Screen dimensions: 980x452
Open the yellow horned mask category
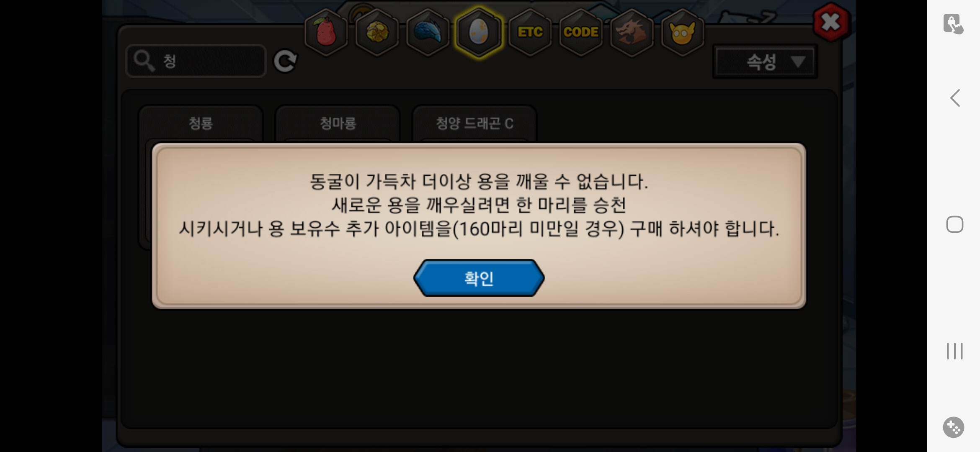pos(682,32)
